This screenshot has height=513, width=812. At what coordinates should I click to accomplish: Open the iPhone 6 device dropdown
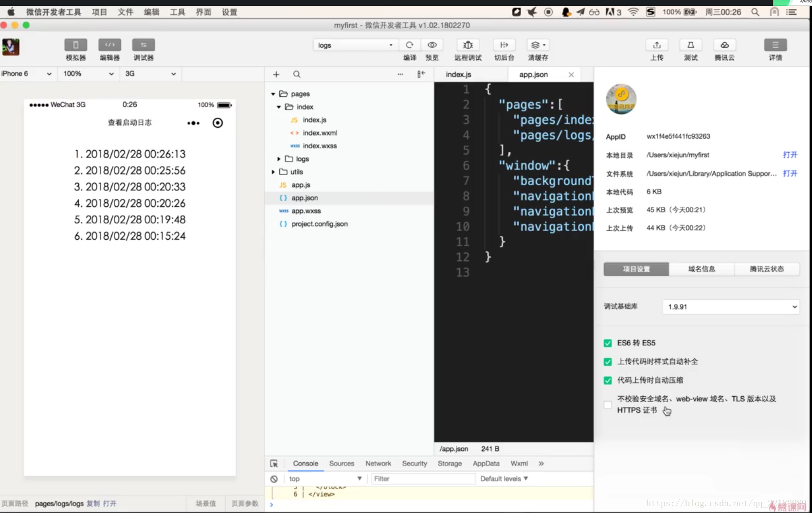pyautogui.click(x=27, y=74)
